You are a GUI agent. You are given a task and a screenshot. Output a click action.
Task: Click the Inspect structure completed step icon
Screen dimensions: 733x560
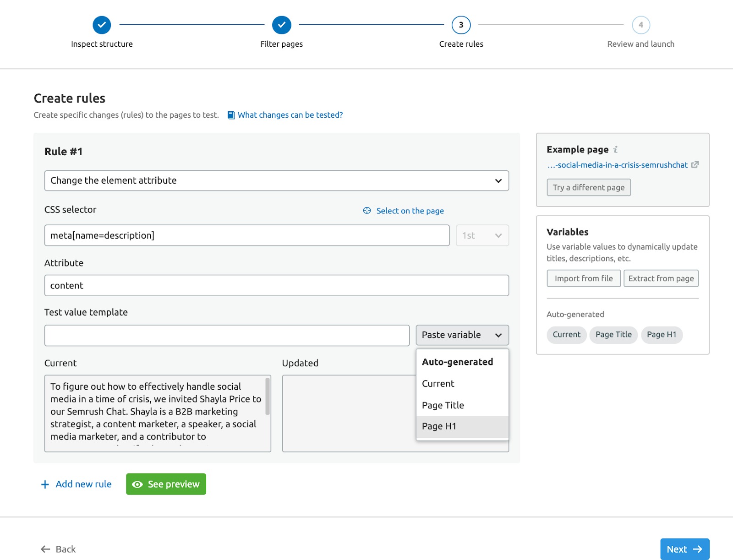102,25
